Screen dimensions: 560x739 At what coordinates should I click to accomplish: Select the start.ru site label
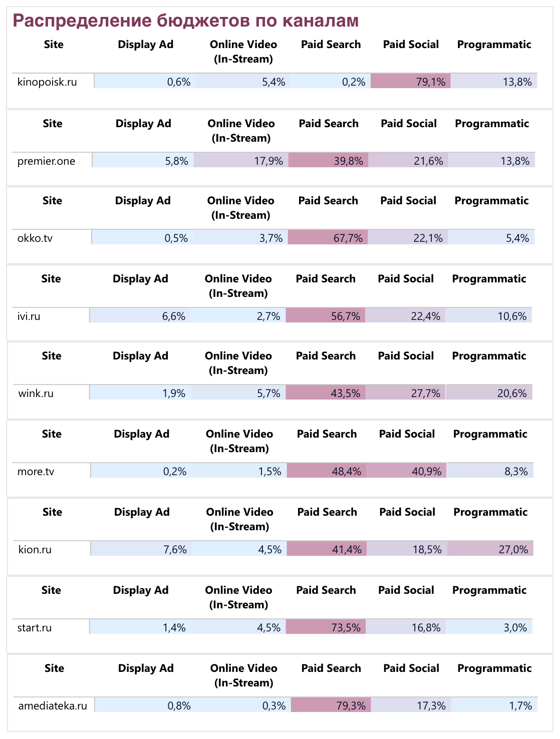[x=34, y=627]
